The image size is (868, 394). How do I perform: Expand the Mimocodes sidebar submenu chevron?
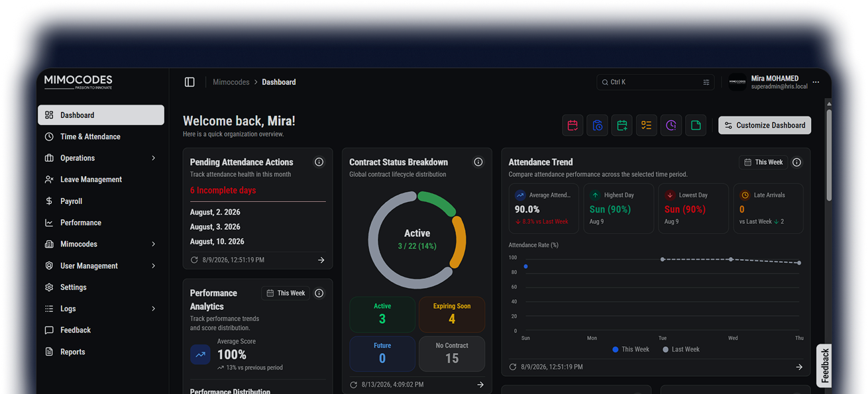click(x=154, y=244)
